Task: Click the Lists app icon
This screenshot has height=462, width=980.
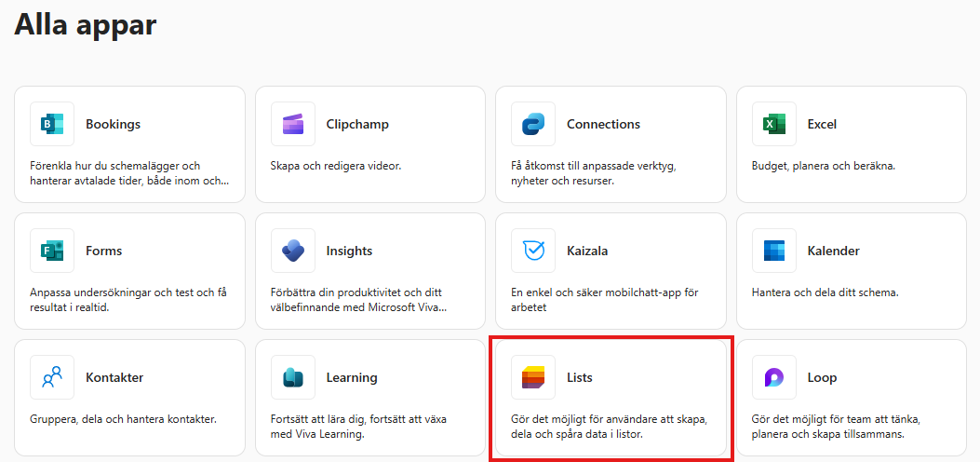Action: coord(533,377)
